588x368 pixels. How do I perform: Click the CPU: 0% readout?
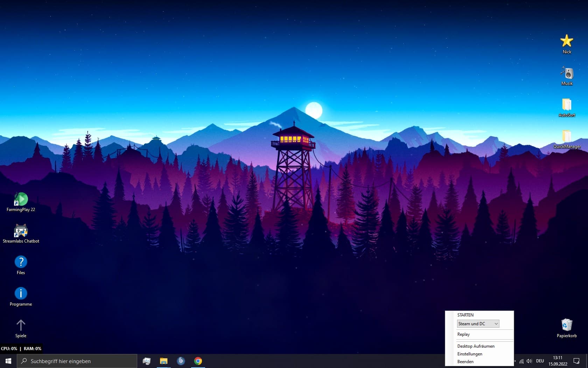coord(9,349)
